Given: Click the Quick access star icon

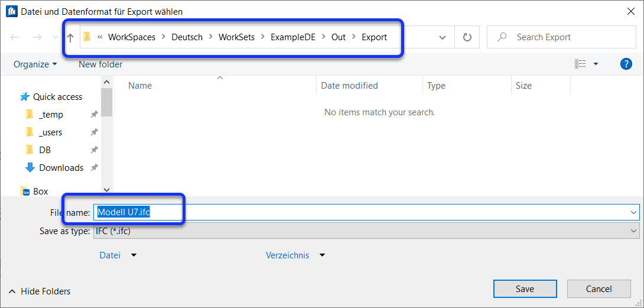Looking at the screenshot, I should pyautogui.click(x=25, y=97).
